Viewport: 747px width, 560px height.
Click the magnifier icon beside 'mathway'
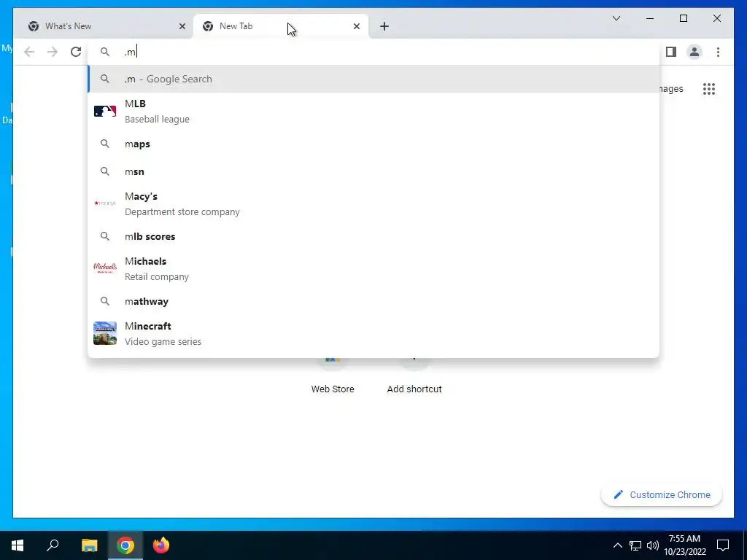coord(105,301)
